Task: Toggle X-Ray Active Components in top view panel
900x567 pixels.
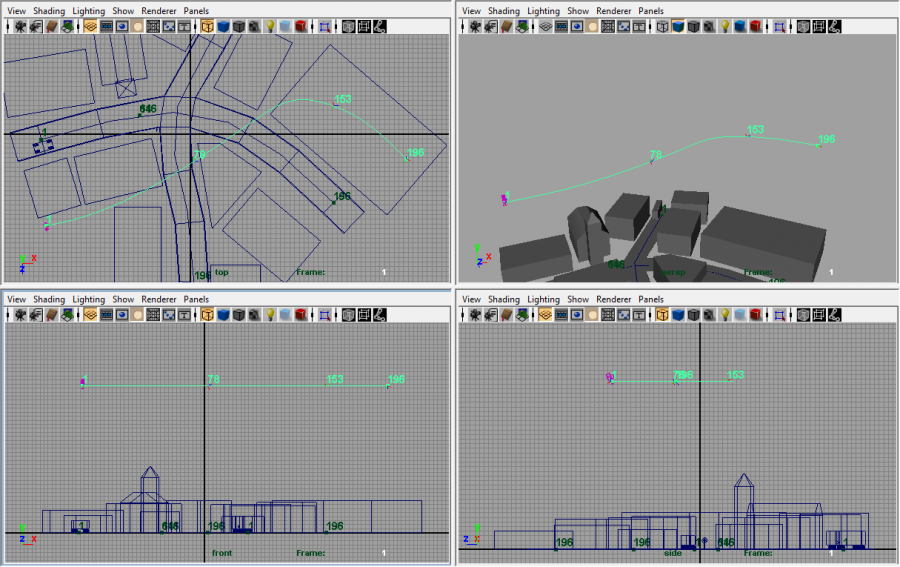Action: [364, 26]
